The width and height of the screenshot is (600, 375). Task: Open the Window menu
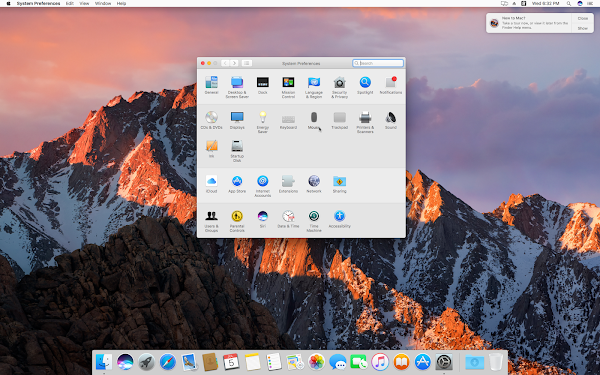click(103, 3)
